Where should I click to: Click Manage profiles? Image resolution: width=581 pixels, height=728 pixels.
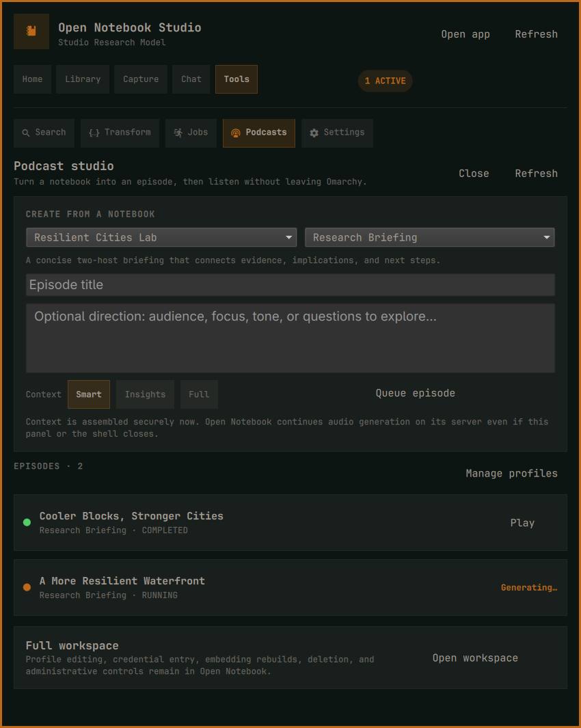tap(511, 474)
